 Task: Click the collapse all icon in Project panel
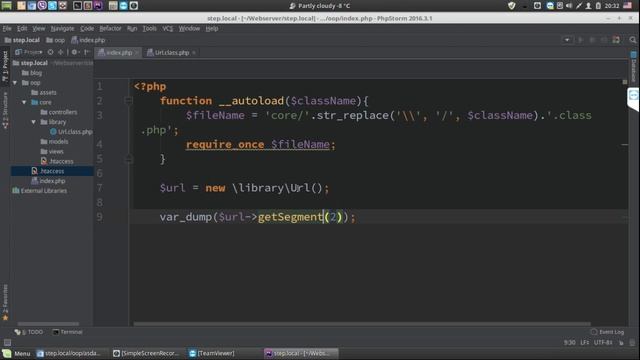point(60,52)
